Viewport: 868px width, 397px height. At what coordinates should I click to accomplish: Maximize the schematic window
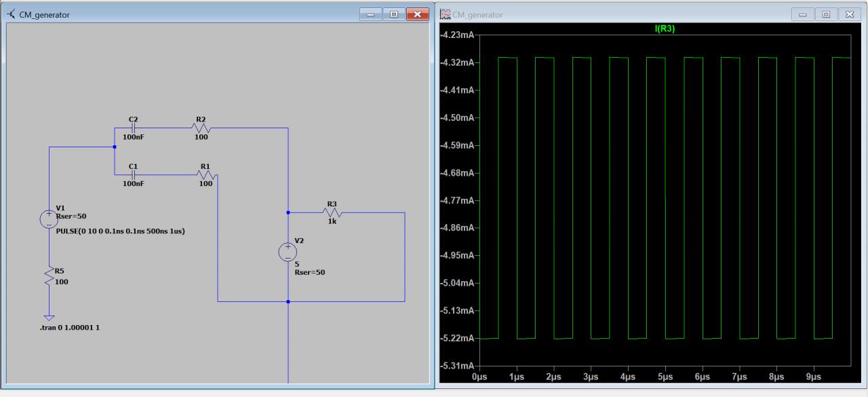[393, 14]
